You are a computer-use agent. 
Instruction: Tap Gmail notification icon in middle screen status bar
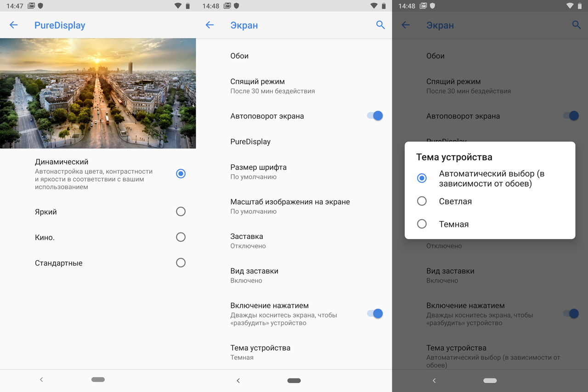pos(227,6)
